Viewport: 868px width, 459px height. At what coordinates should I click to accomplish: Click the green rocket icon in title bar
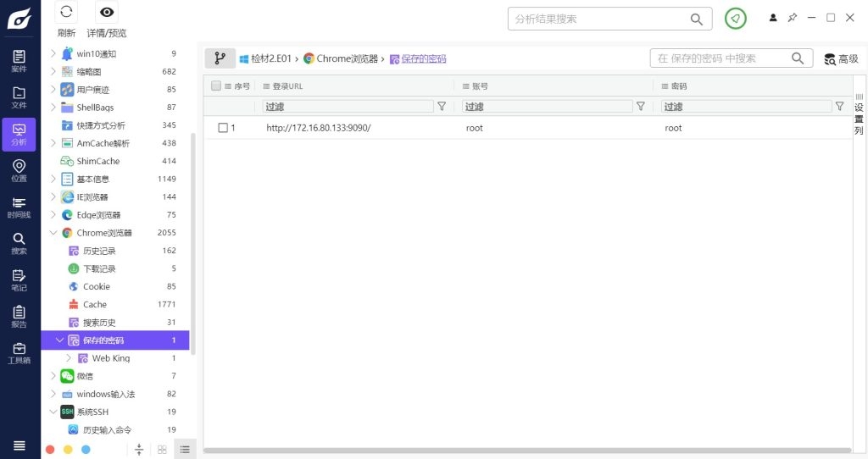point(736,19)
